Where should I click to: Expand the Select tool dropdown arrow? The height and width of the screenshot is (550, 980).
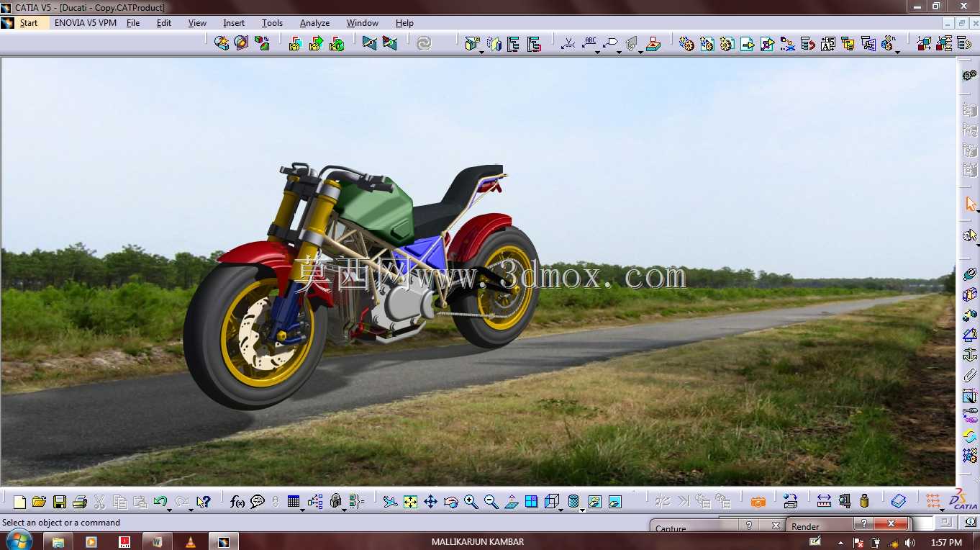(x=977, y=211)
